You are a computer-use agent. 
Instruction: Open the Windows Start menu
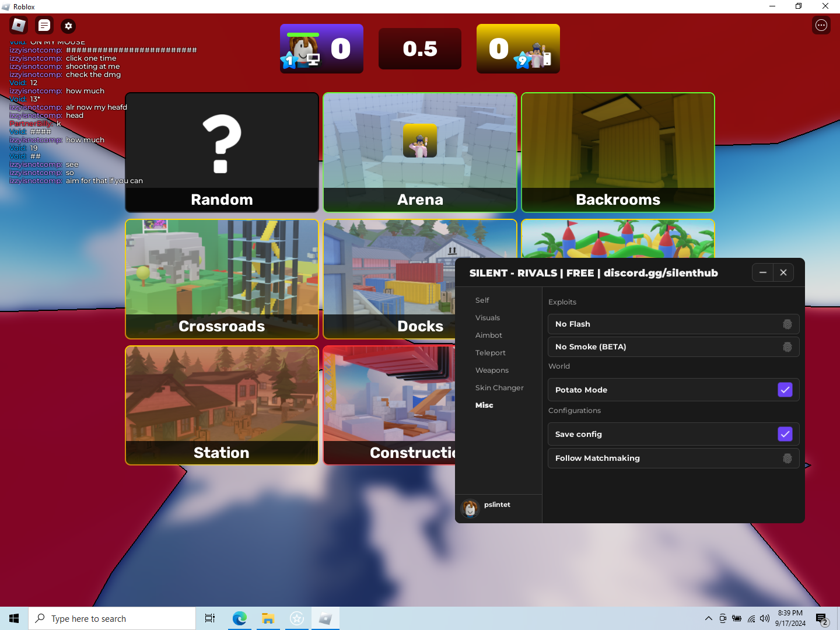pos(14,618)
